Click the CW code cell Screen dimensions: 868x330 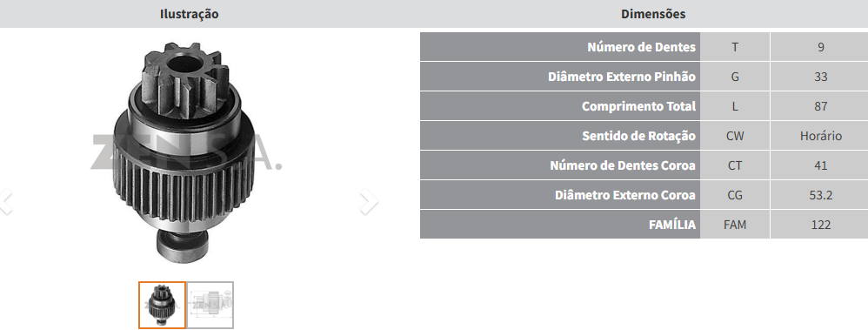[735, 136]
